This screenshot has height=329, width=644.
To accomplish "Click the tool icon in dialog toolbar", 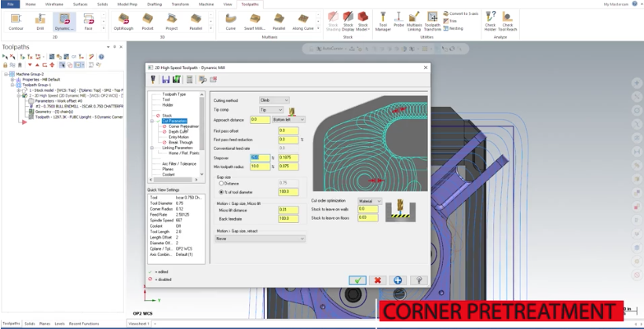I will pyautogui.click(x=153, y=79).
